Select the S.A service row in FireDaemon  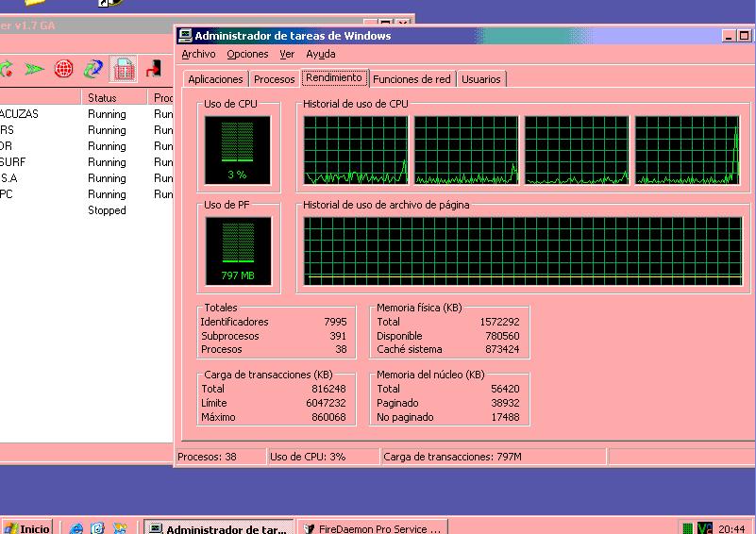(87, 177)
